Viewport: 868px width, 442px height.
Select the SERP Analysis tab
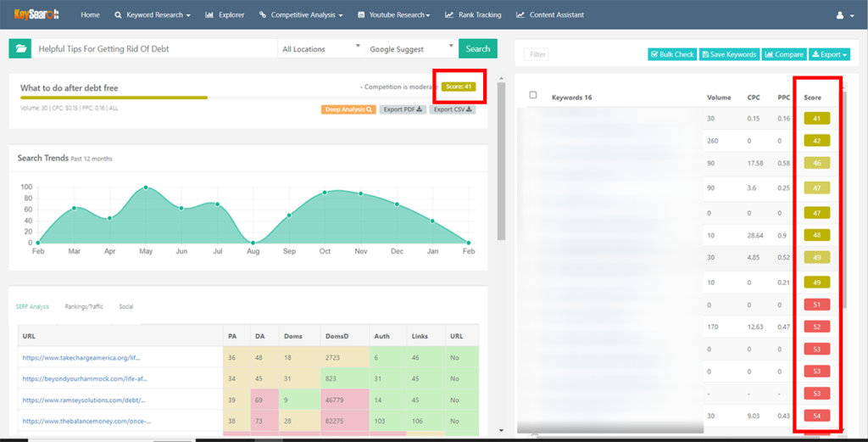32,306
